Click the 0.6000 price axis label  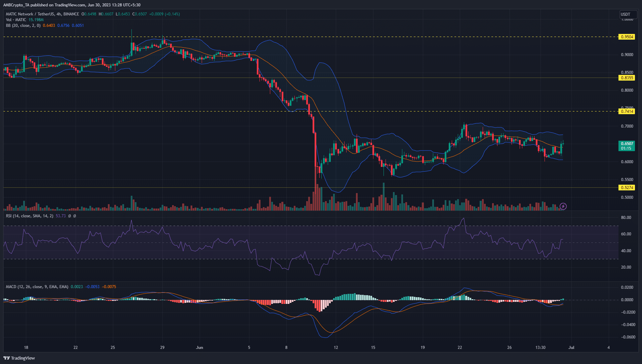click(x=627, y=162)
